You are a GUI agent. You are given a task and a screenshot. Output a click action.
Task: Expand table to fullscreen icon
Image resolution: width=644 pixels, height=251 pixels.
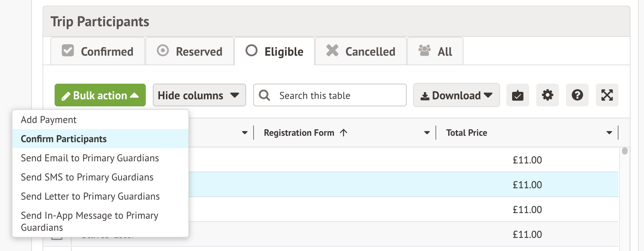(x=607, y=95)
